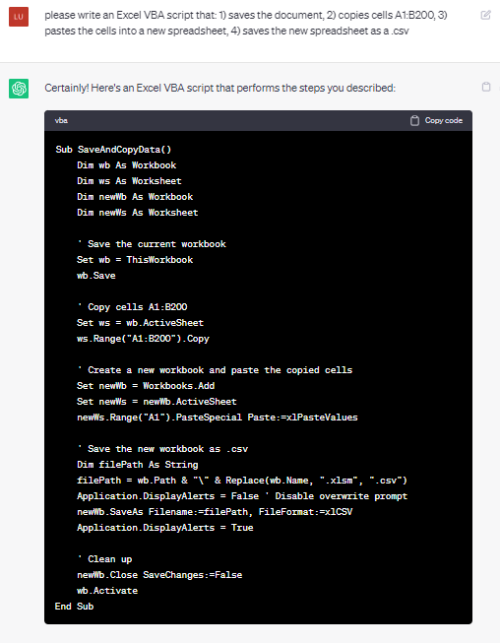Screen dimensions: 500x643
Task: Click the Copy code text button
Action: coord(443,121)
